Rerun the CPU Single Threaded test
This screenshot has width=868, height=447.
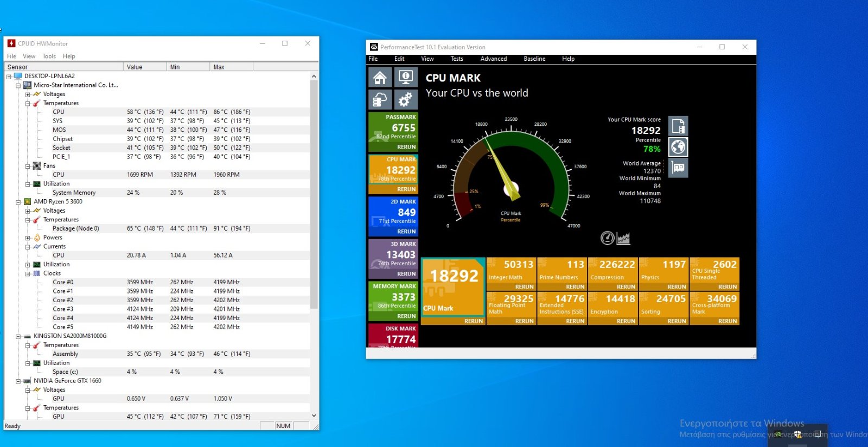click(727, 287)
